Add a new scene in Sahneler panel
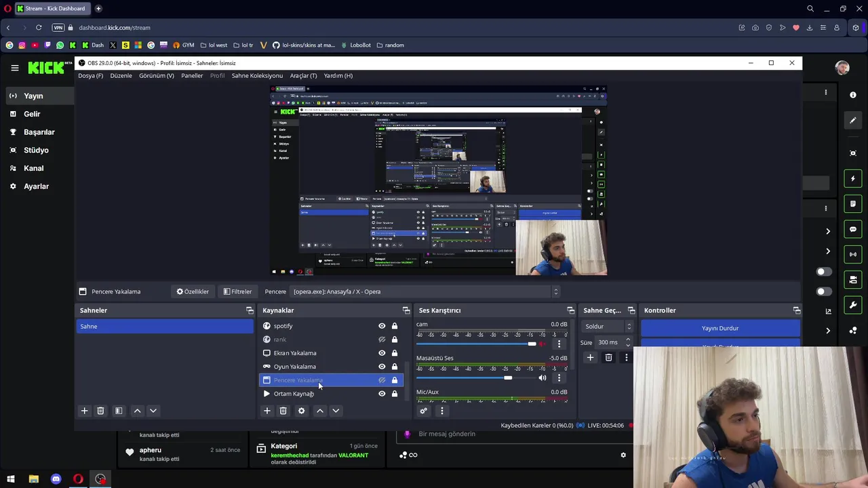This screenshot has width=868, height=488. pyautogui.click(x=84, y=411)
